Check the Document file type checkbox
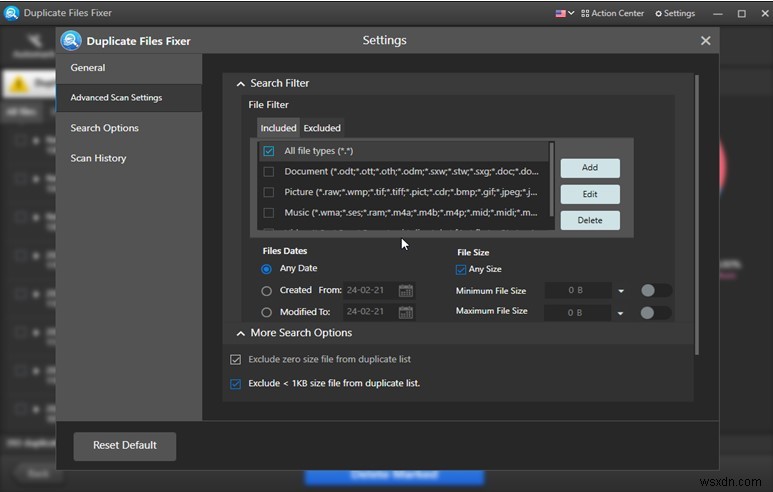Viewport: 773px width, 492px height. (x=268, y=172)
